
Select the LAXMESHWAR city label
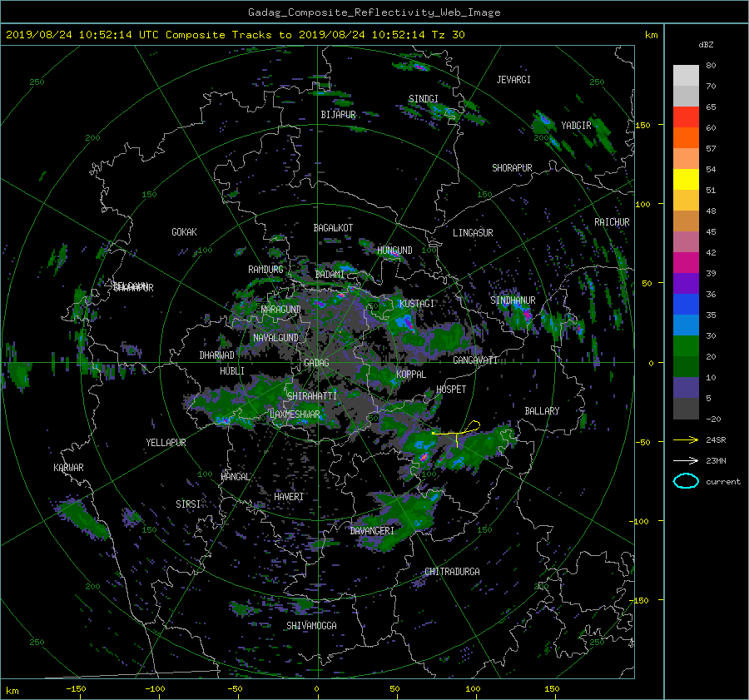pyautogui.click(x=295, y=415)
